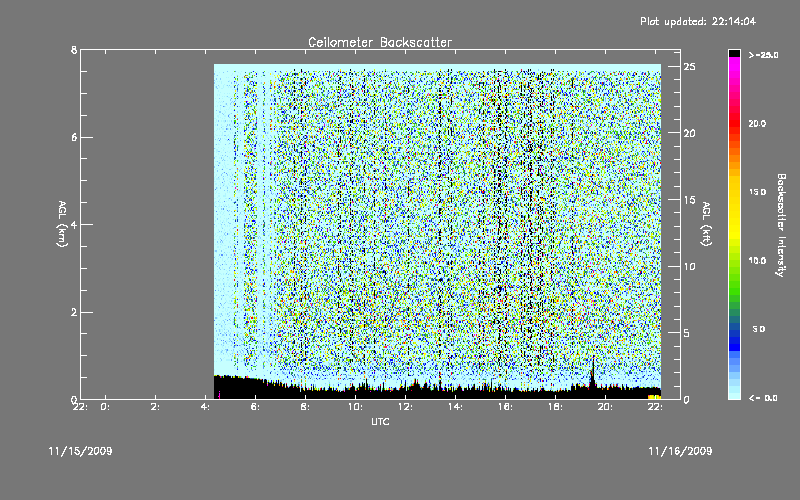Click the "4:" UTC time tick label
This screenshot has width=800, height=500.
[205, 407]
